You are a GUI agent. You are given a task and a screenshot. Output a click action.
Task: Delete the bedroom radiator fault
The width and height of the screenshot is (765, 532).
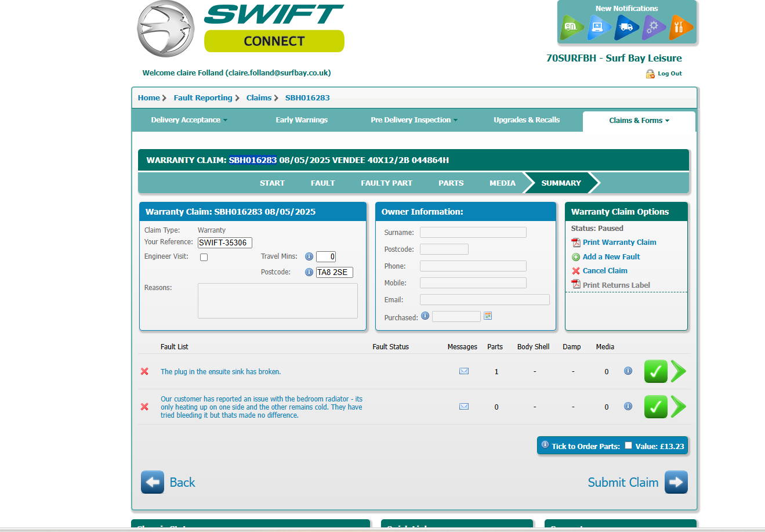point(144,407)
